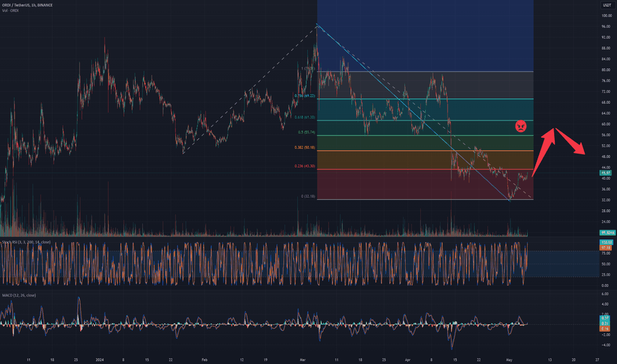Click the 0.382 (50.18) Fibonacci label

point(305,148)
